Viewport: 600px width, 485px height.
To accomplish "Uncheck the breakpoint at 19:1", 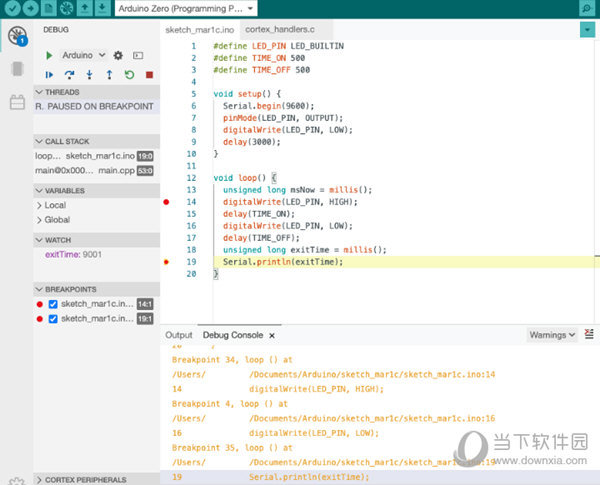I will (53, 319).
